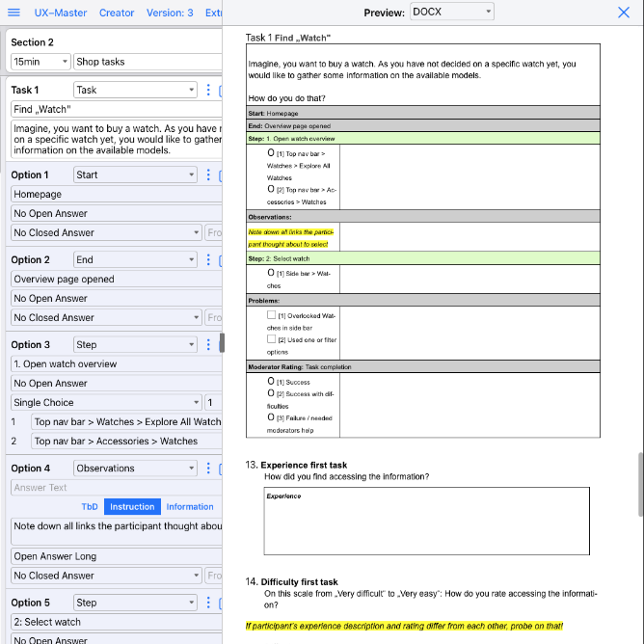Viewport: 644px width, 644px height.
Task: Click the Open Answer Long field
Action: pos(117,556)
